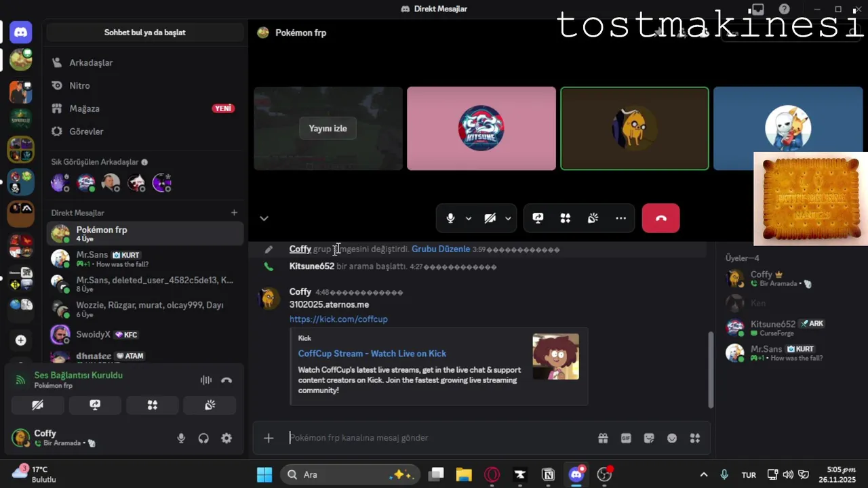Open help icon in title bar

point(784,9)
